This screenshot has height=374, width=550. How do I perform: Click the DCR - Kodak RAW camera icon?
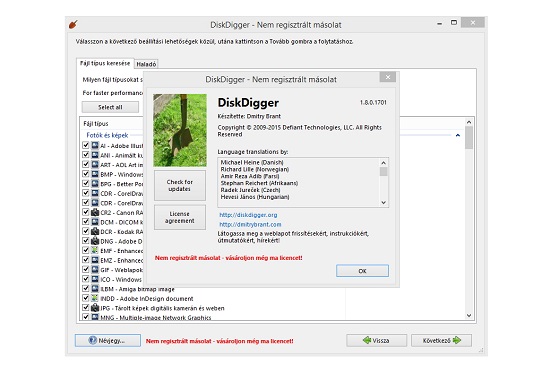click(95, 231)
